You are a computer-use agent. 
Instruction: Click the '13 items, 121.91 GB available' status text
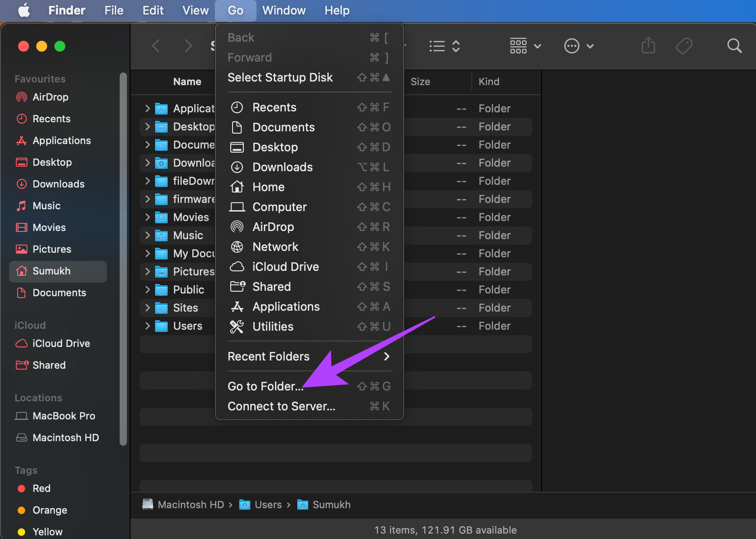click(445, 530)
